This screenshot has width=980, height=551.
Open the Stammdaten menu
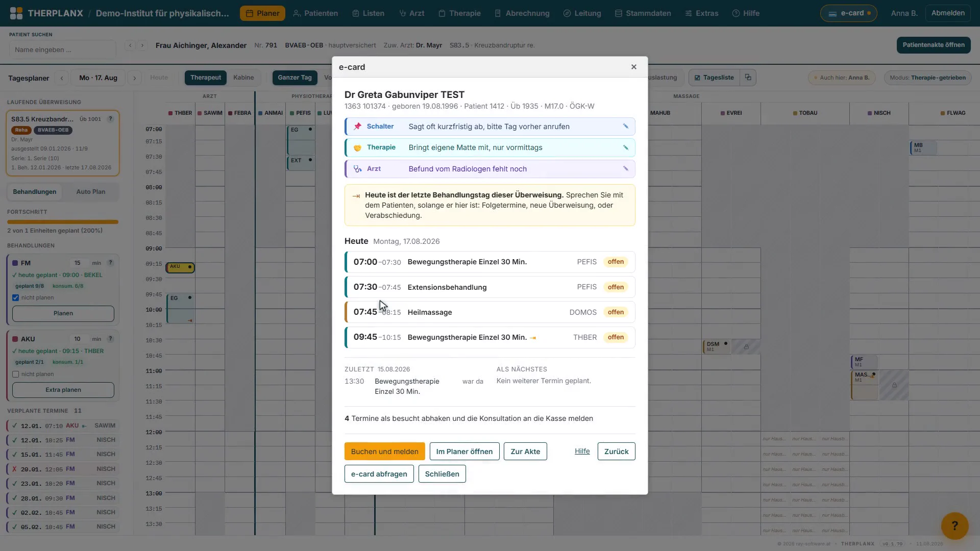coord(643,13)
